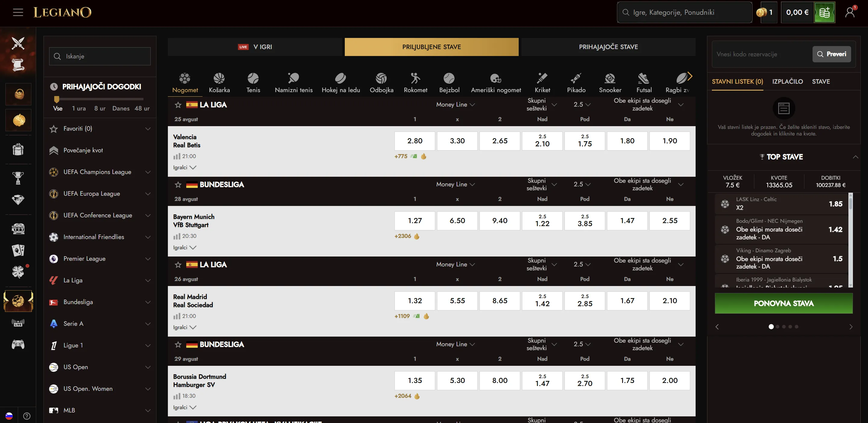Open the gift box sidebar icon
Viewport: 868px width, 423px height.
(x=18, y=149)
